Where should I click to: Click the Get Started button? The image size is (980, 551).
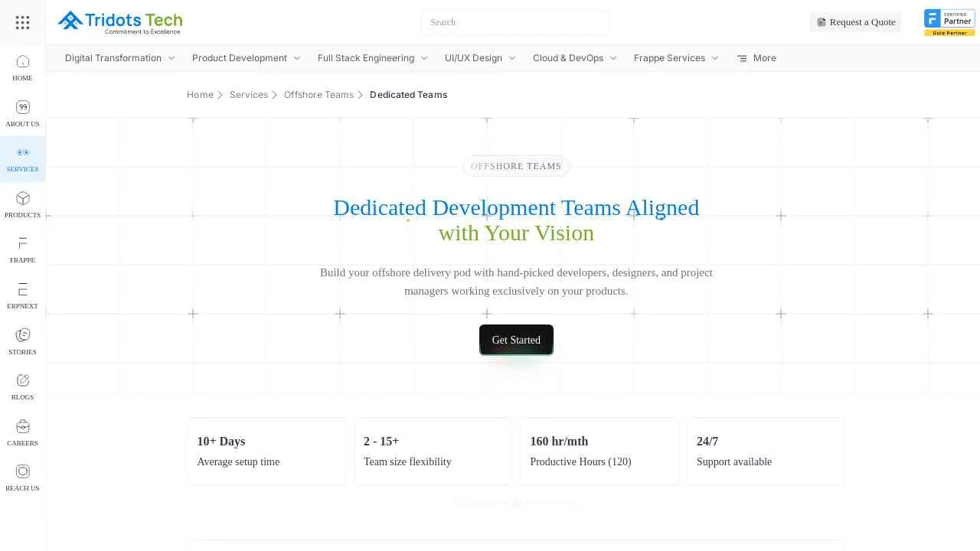click(516, 340)
